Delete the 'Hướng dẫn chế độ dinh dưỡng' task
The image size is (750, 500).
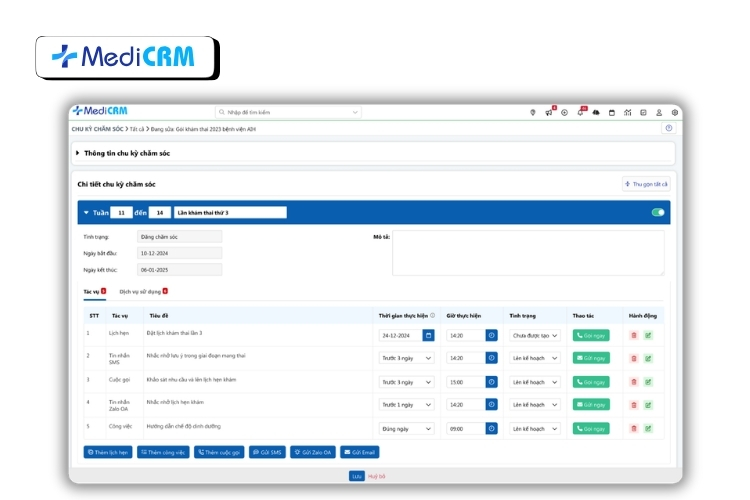click(634, 428)
